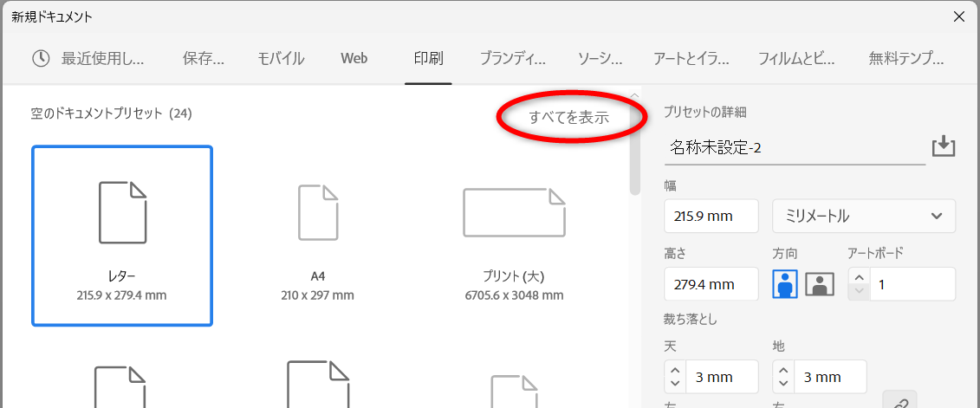Click the save preset download icon

[x=944, y=147]
